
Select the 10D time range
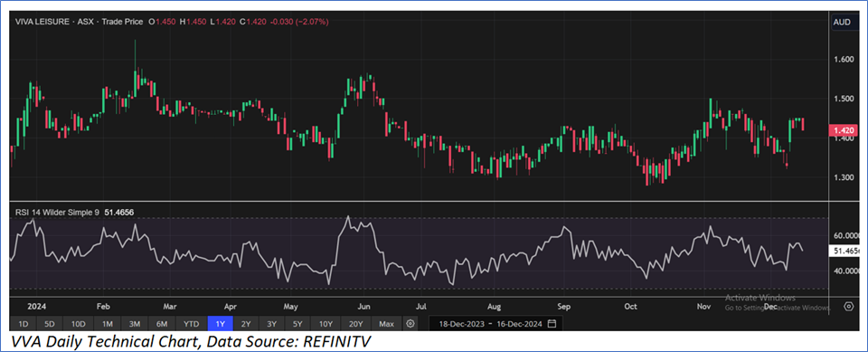click(x=78, y=323)
